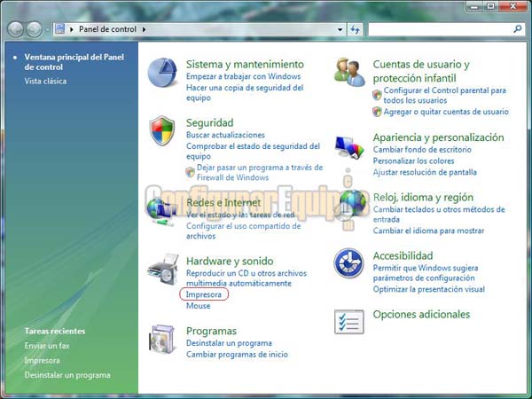This screenshot has height=399, width=532.
Task: Click the Hardware y sonido printer icon
Action: (x=163, y=270)
